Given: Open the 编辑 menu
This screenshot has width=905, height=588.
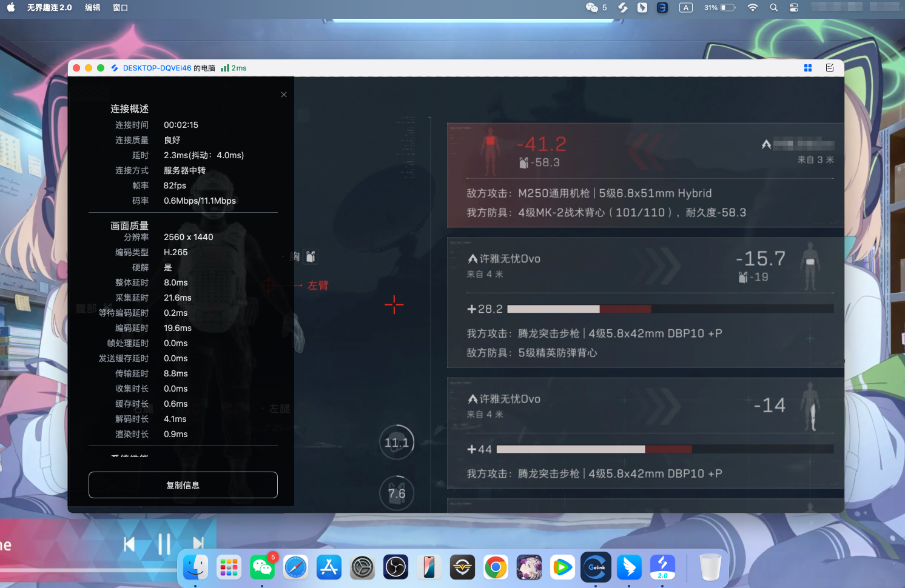Looking at the screenshot, I should 93,8.
